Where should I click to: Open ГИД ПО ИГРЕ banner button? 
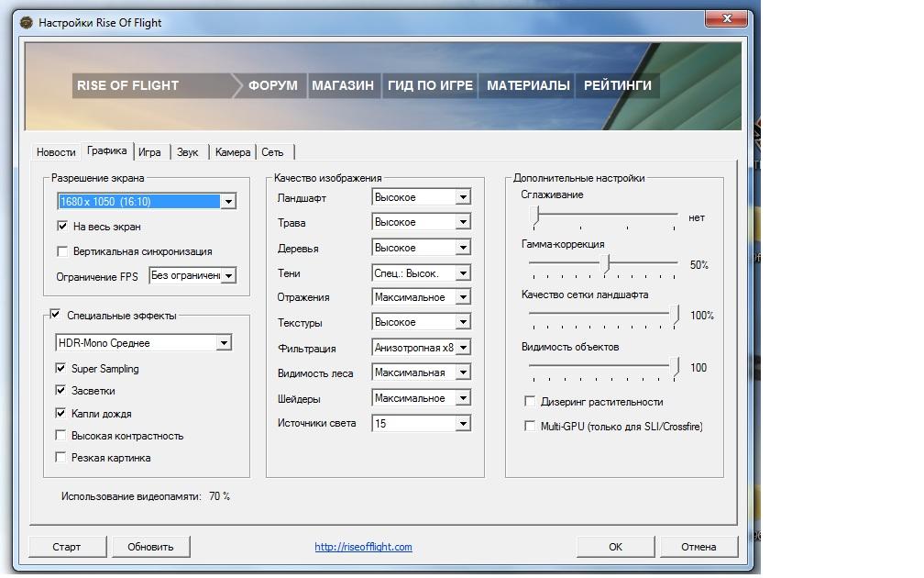(x=430, y=85)
